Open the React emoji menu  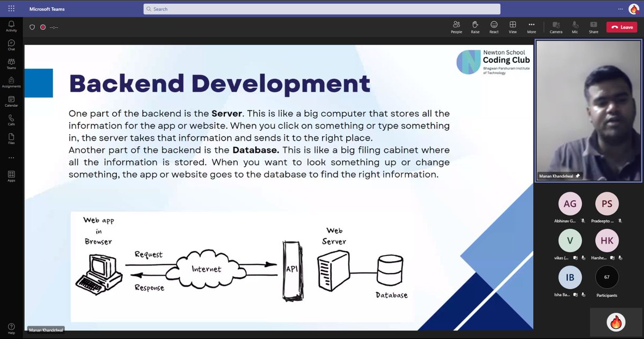(494, 27)
